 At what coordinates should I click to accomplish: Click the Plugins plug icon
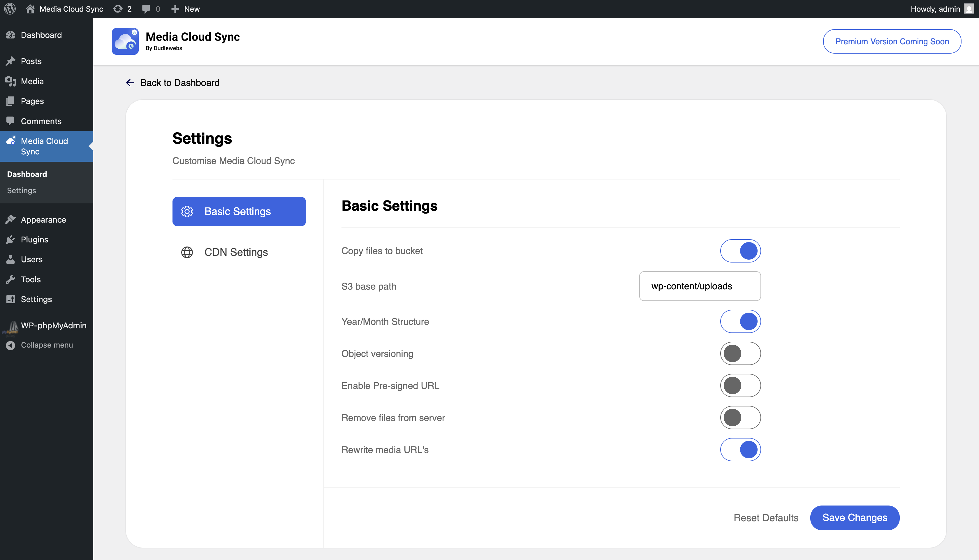(x=10, y=240)
